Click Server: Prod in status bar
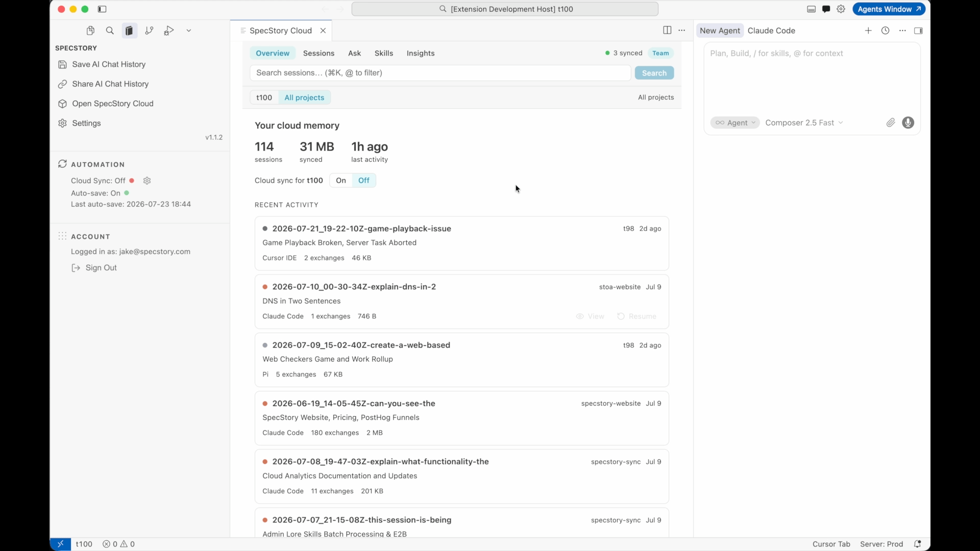This screenshot has height=551, width=980. point(881,544)
